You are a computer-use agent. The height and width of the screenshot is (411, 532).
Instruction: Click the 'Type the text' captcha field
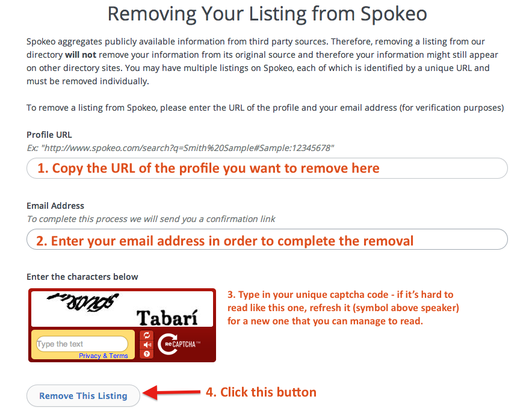tap(82, 344)
